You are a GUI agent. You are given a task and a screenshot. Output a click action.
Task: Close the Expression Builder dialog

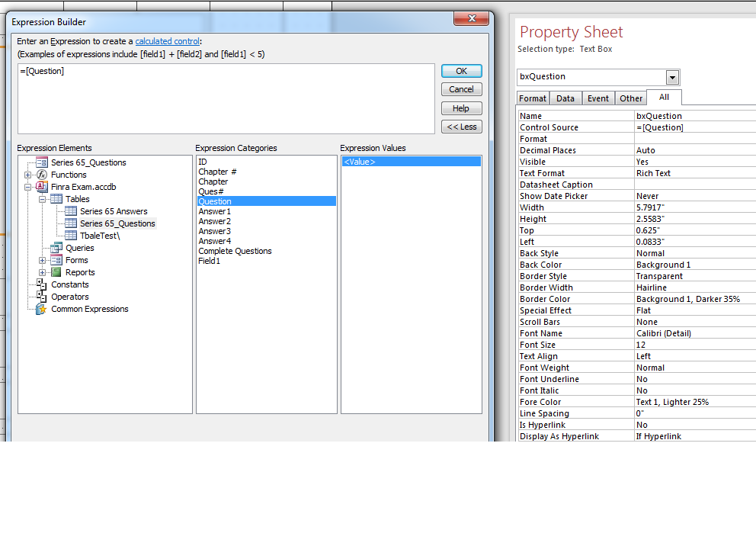point(472,18)
